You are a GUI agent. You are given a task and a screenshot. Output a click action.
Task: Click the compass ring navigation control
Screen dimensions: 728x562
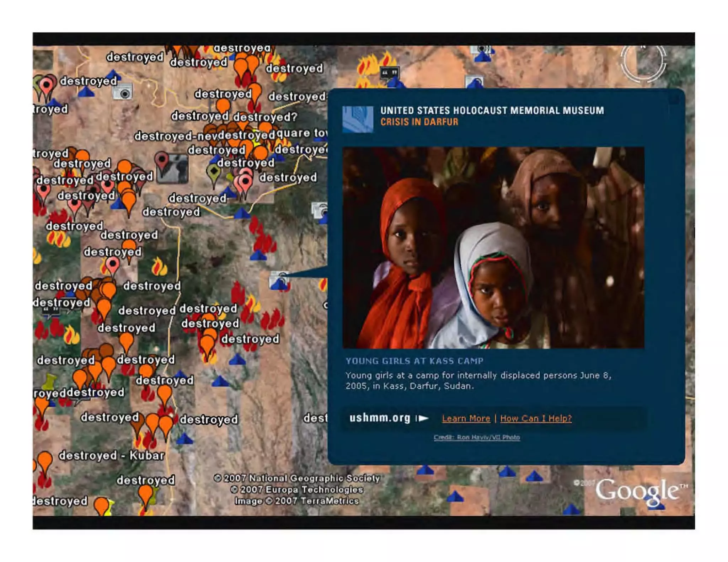tap(643, 62)
